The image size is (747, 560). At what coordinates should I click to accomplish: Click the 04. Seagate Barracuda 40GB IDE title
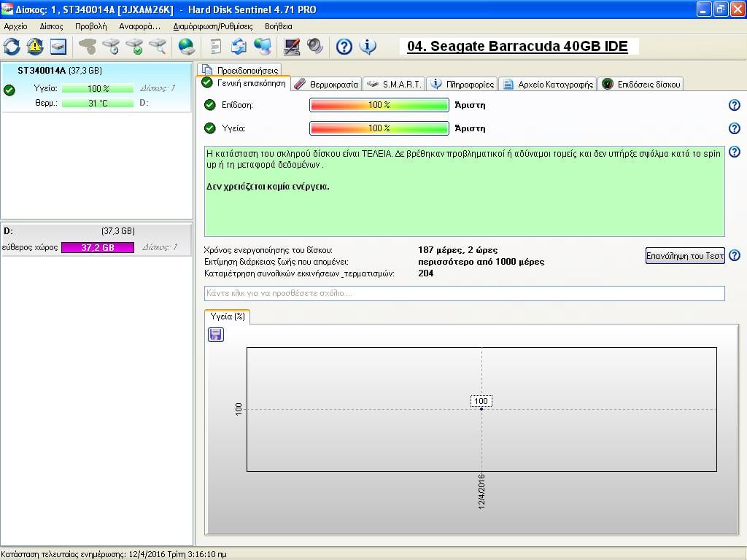(x=517, y=46)
